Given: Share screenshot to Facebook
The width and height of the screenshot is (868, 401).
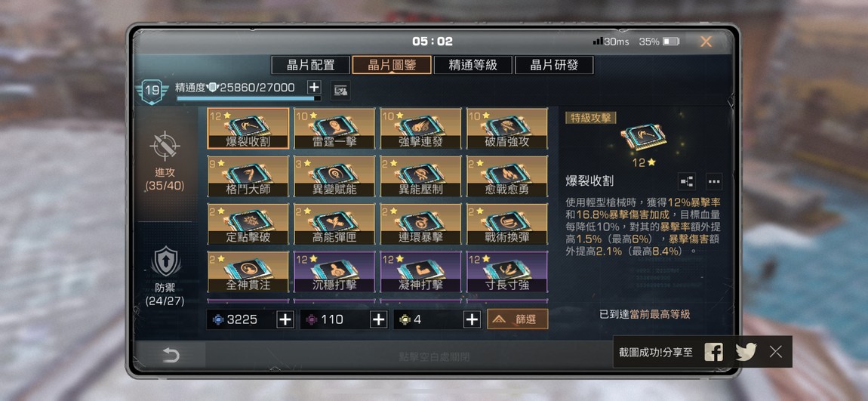Looking at the screenshot, I should pyautogui.click(x=713, y=352).
